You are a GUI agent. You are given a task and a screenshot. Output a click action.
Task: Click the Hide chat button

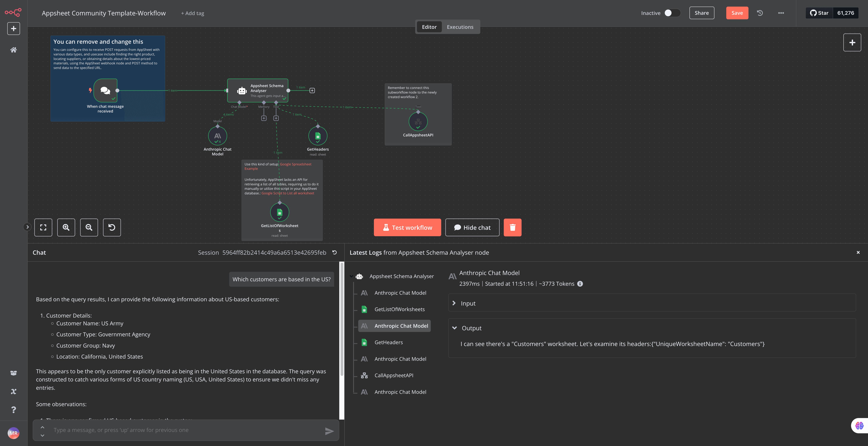coord(472,227)
